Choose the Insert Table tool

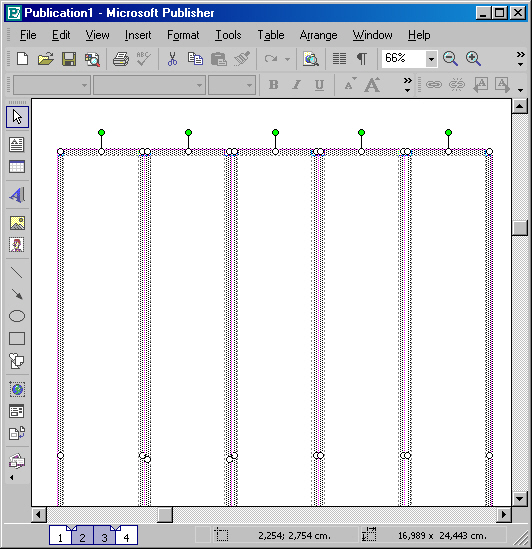[x=16, y=167]
